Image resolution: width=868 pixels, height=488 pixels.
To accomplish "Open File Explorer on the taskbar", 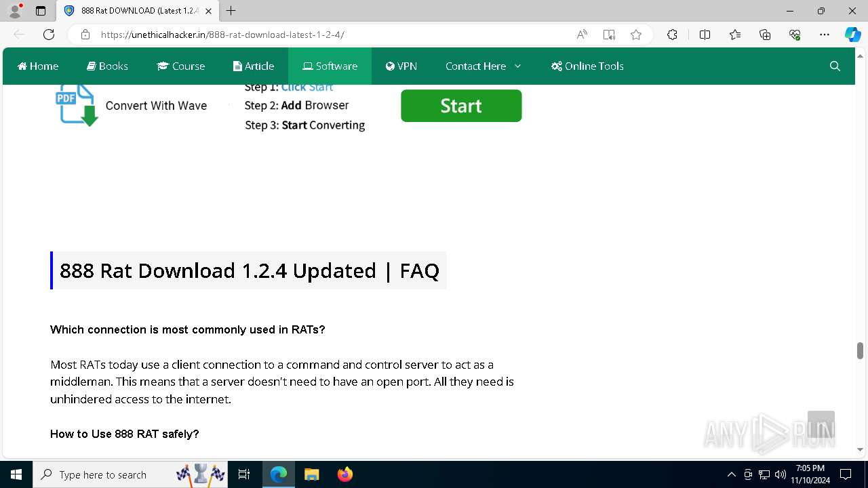I will click(x=312, y=474).
